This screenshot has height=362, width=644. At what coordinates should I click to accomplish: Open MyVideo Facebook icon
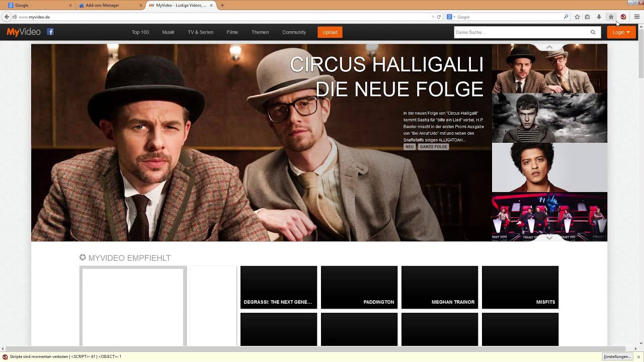pos(50,32)
